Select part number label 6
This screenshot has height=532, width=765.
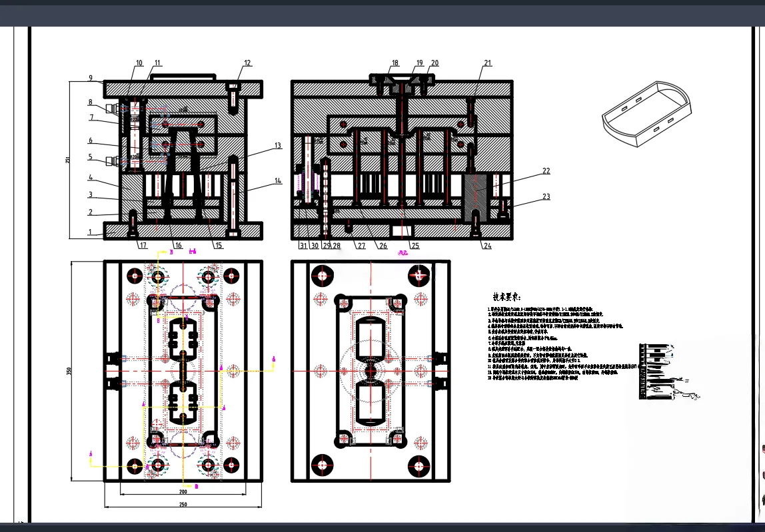tap(90, 140)
